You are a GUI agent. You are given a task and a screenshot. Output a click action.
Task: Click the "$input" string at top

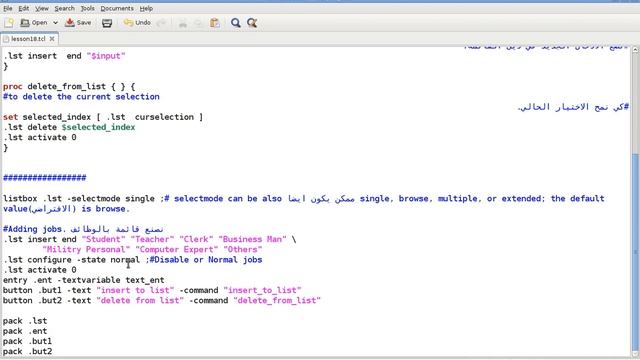[x=106, y=56]
